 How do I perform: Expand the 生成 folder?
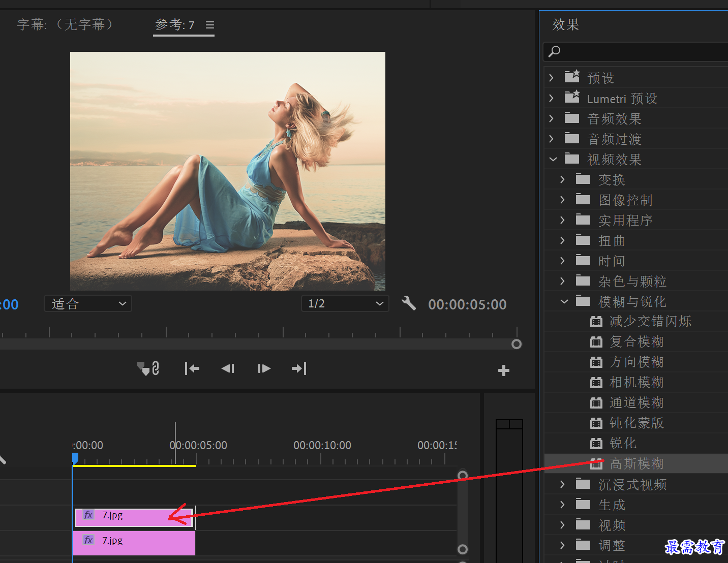tap(562, 505)
